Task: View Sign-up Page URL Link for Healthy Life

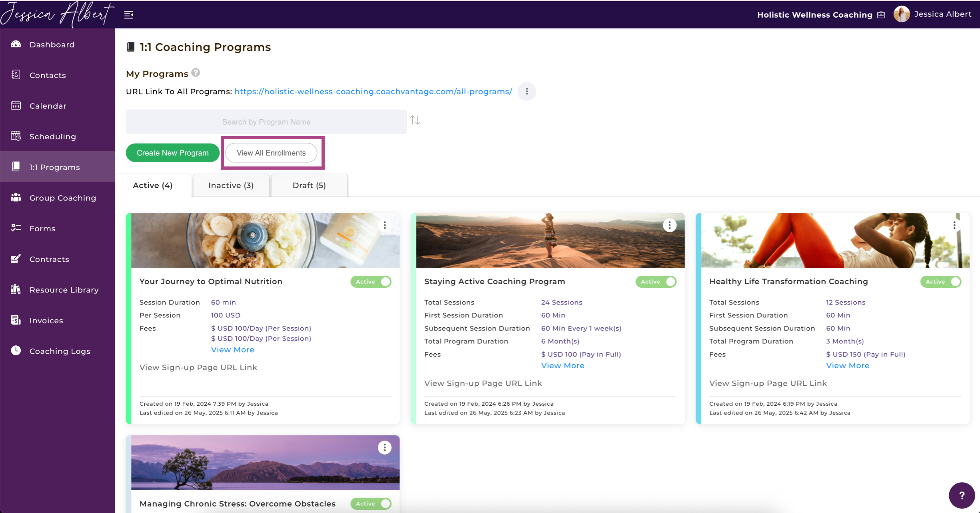Action: point(768,383)
